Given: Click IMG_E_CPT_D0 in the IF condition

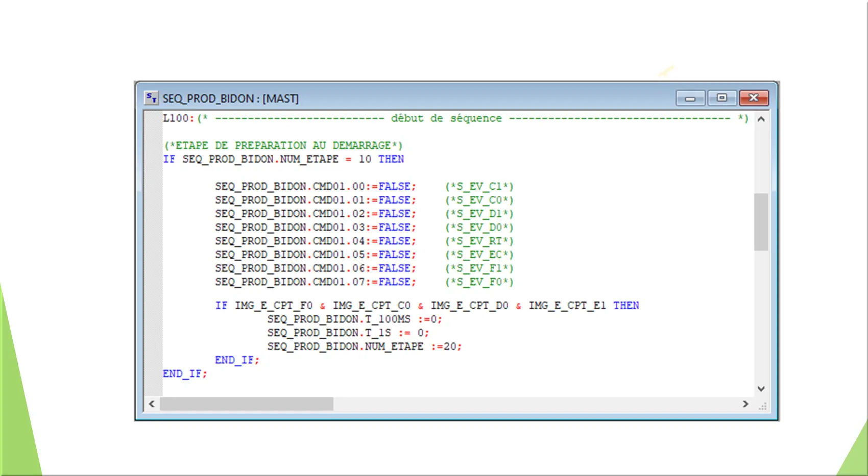Looking at the screenshot, I should tap(470, 306).
